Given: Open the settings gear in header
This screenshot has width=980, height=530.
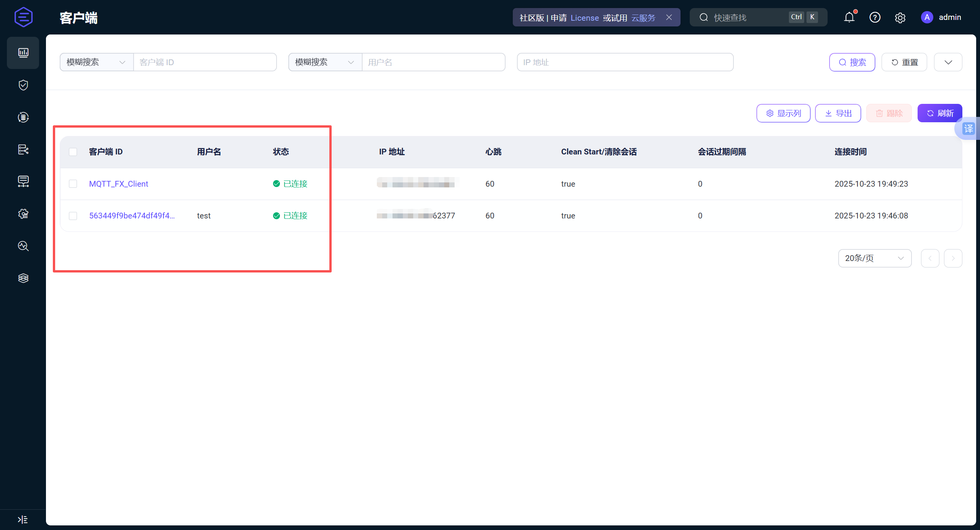Looking at the screenshot, I should pyautogui.click(x=900, y=18).
